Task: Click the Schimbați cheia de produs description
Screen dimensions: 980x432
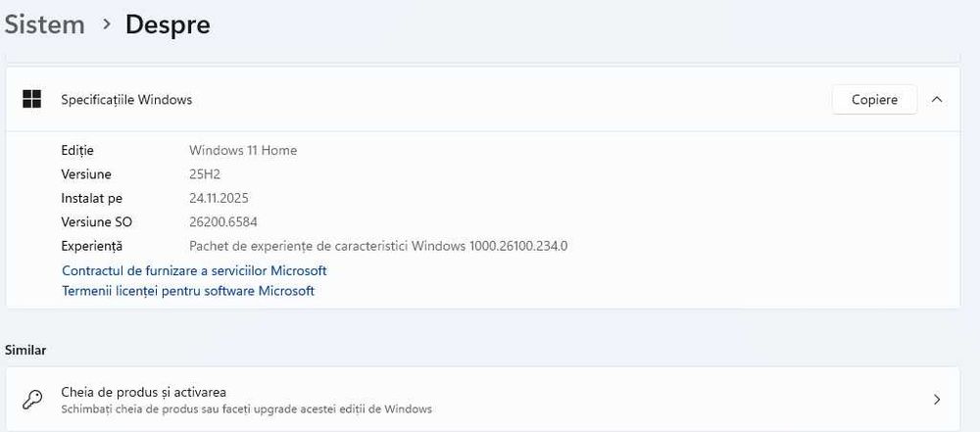Action: pos(246,409)
